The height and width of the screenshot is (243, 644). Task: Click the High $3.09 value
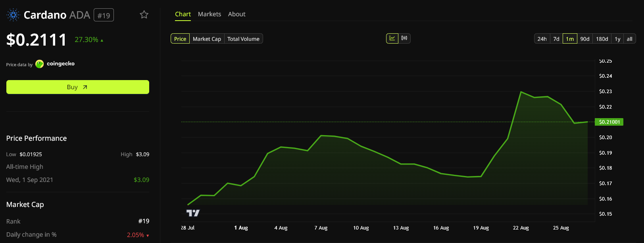[x=142, y=154]
